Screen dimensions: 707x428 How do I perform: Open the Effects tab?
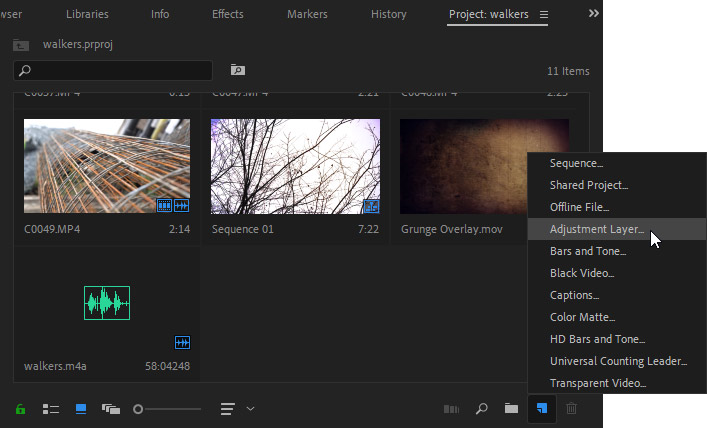[x=228, y=14]
